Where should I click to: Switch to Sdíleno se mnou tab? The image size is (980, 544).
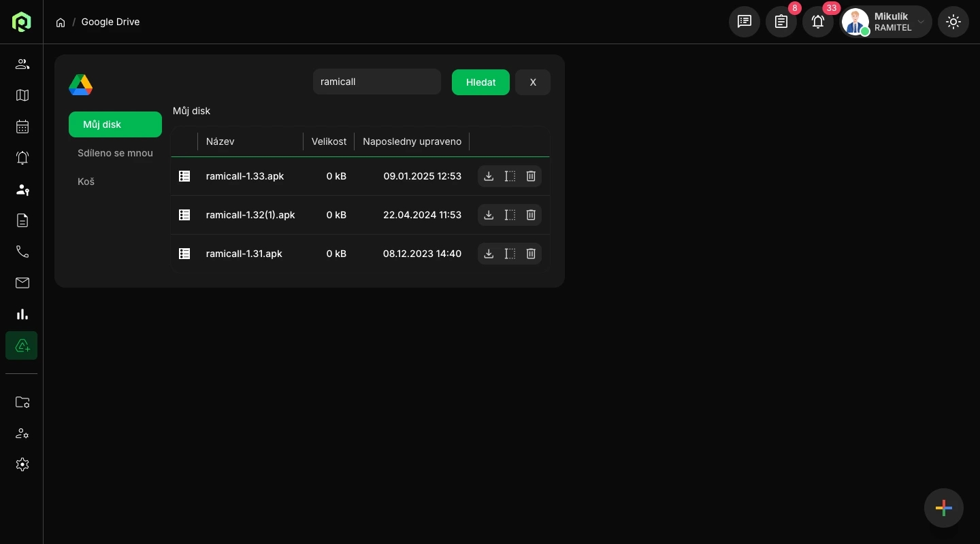click(x=115, y=153)
